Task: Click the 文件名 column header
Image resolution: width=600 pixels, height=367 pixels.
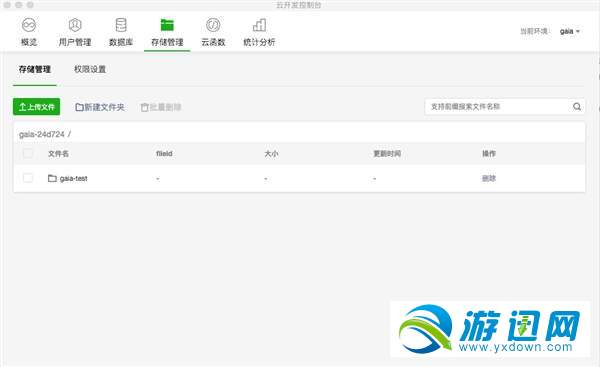Action: 58,153
